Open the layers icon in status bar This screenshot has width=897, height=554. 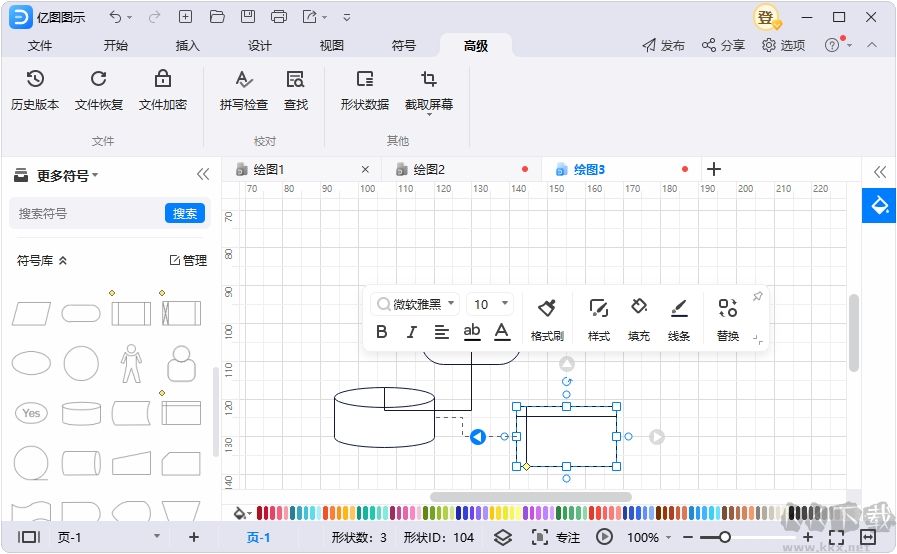click(x=502, y=537)
